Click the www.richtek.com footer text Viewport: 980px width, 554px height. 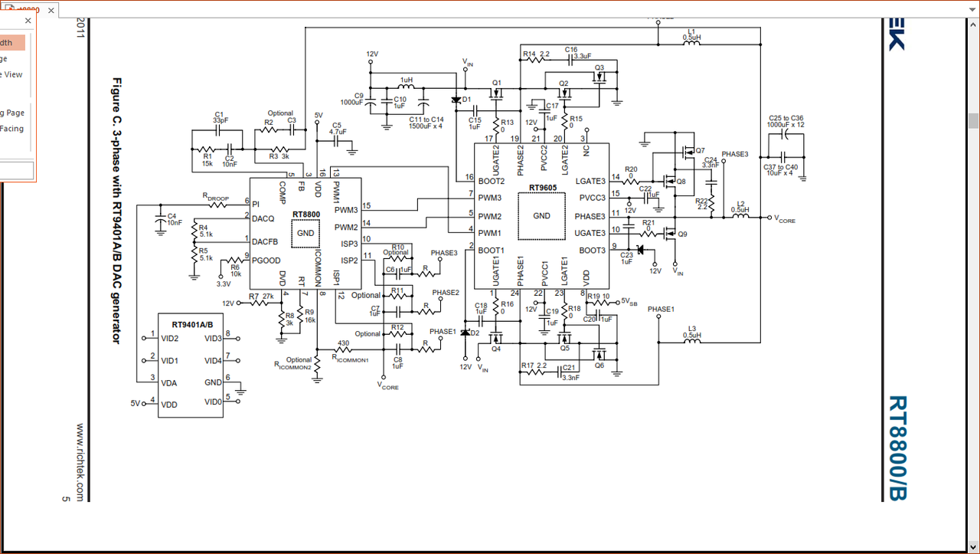coord(80,461)
